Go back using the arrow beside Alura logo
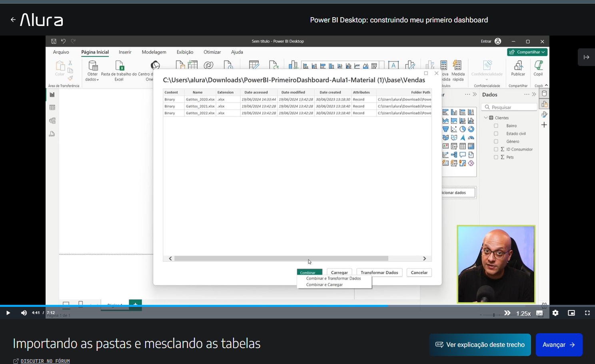Screen dimensions: 595x364 [13, 20]
